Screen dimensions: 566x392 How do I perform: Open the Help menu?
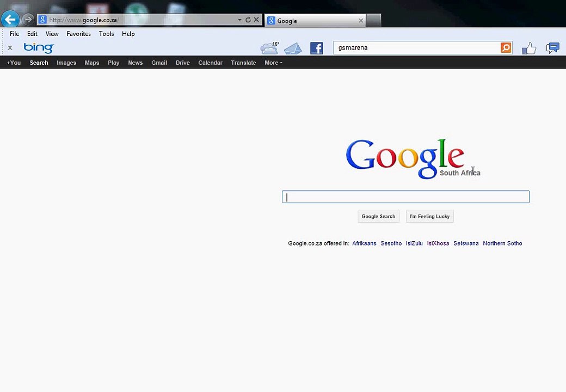(x=128, y=34)
